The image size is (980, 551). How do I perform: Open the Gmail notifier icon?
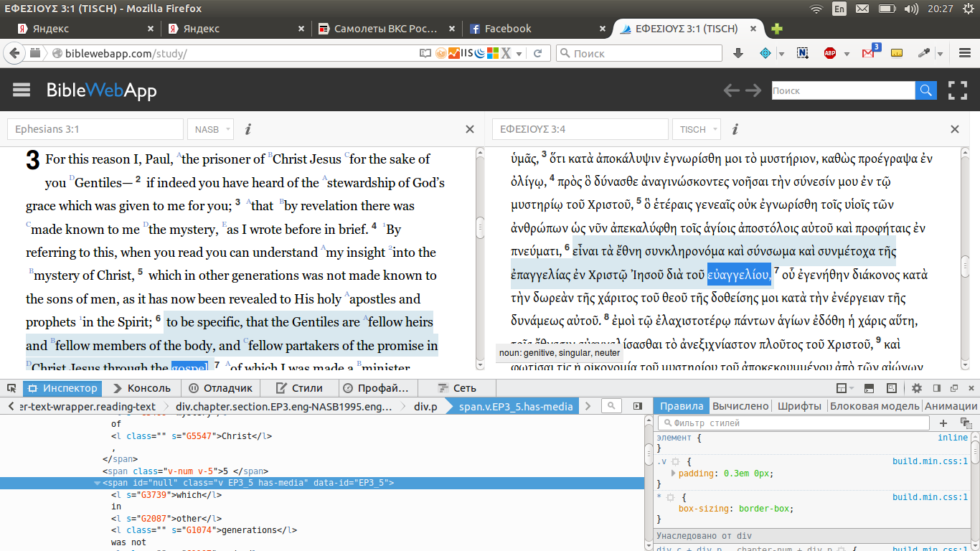(x=869, y=52)
